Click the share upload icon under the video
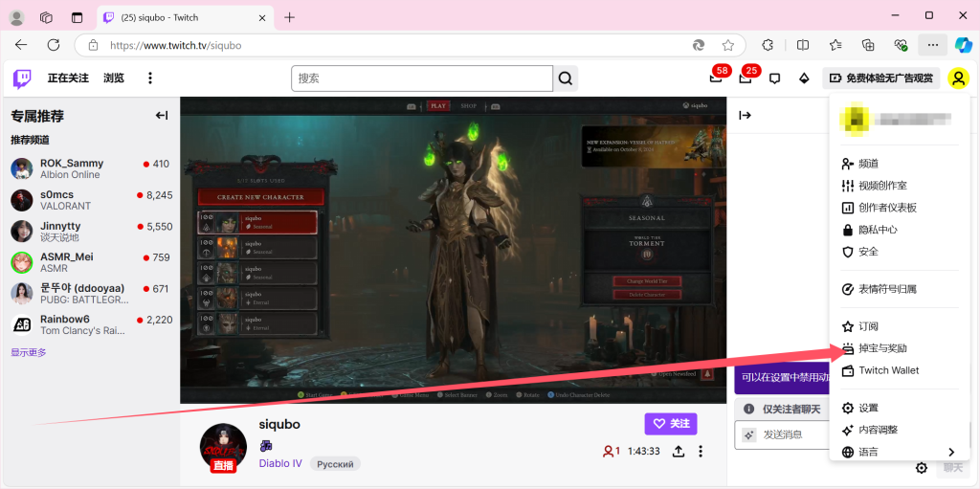The height and width of the screenshot is (489, 980). (x=679, y=451)
